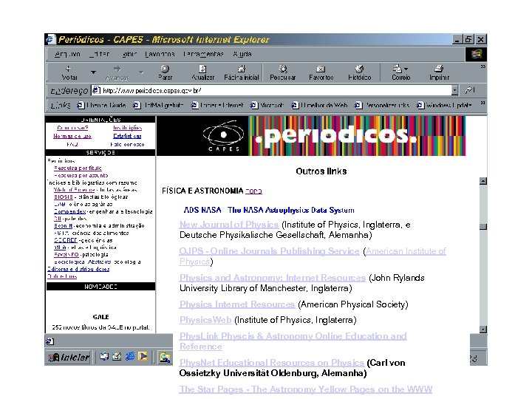Screen dimensions: 532x399
Task: Open the Pesquisa por título link
Action: tap(78, 168)
